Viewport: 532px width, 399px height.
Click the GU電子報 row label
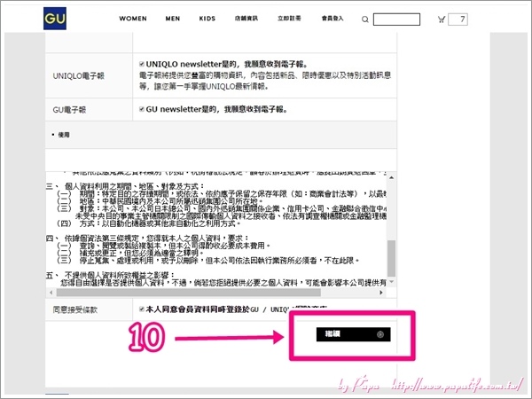coord(69,110)
